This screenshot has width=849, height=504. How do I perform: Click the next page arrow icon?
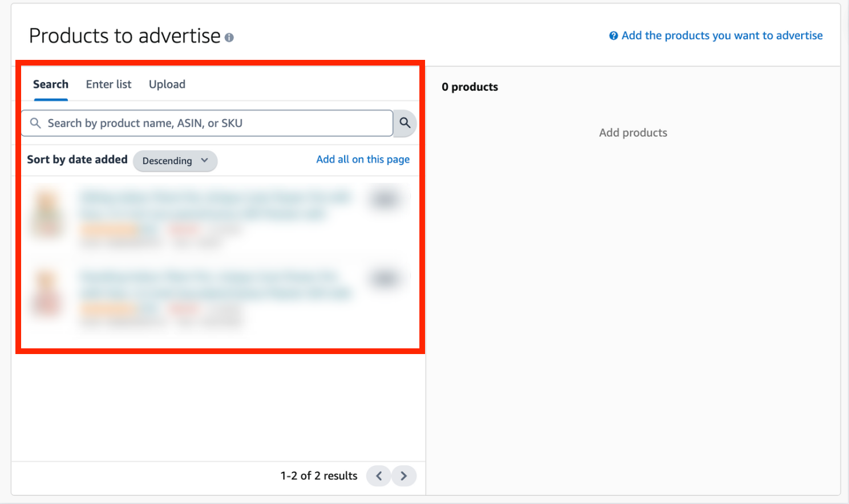tap(404, 475)
